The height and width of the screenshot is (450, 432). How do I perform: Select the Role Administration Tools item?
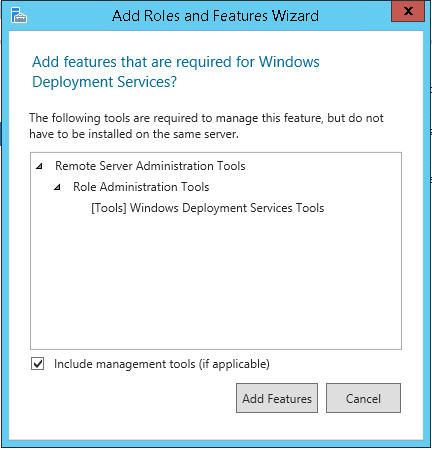[x=141, y=187]
